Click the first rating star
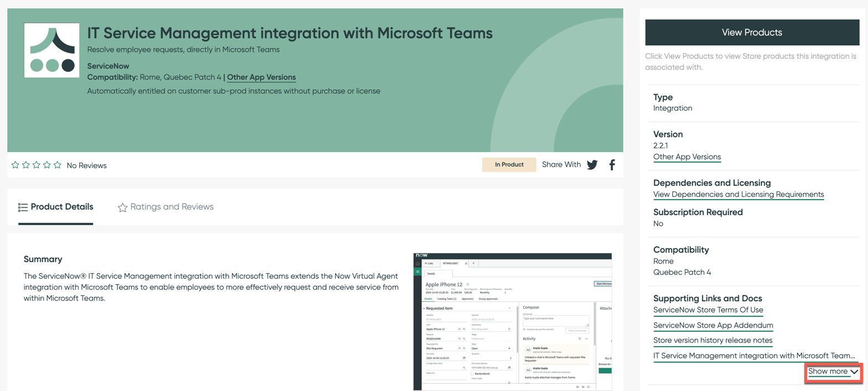Viewport: 868px width, 391px height. pyautogui.click(x=15, y=165)
